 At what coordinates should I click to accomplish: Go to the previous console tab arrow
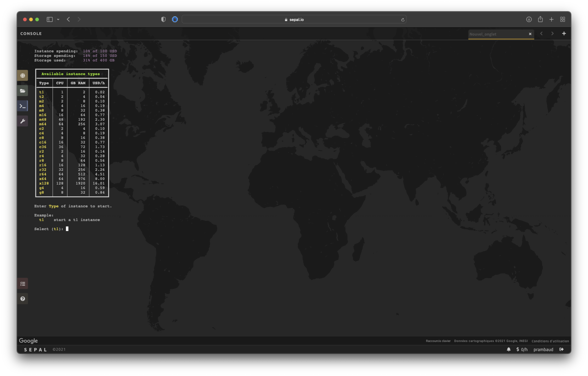click(541, 33)
